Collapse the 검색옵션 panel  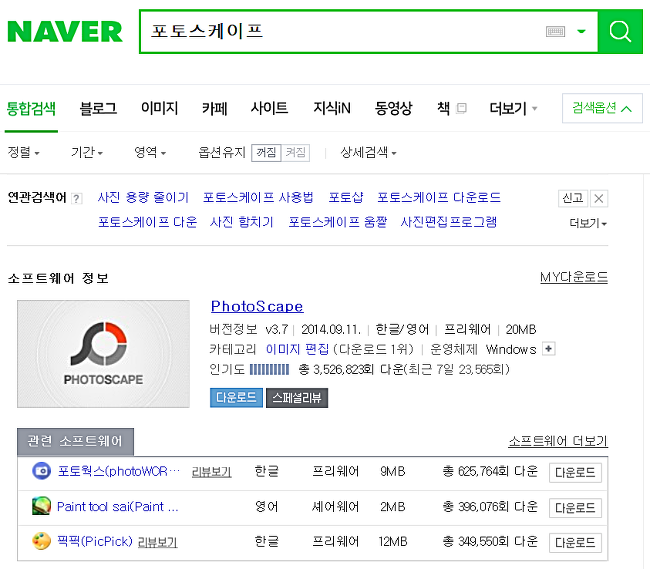(x=602, y=108)
